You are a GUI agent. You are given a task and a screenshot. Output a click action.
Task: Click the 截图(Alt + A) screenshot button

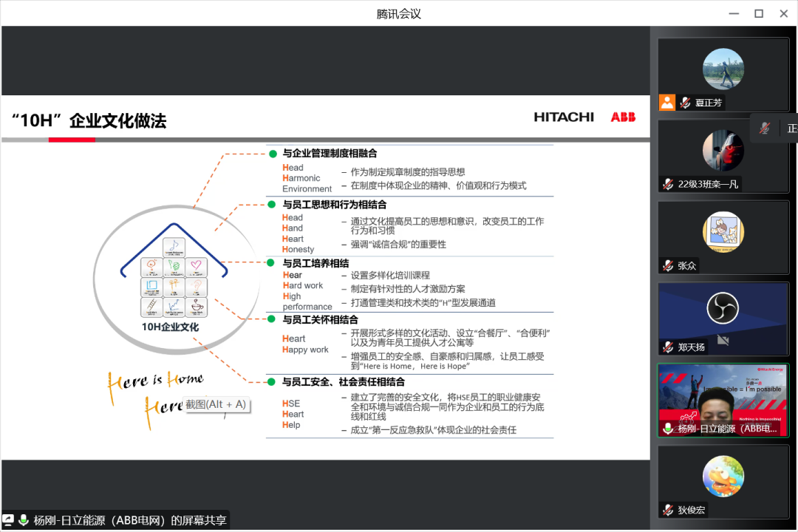[x=217, y=405]
